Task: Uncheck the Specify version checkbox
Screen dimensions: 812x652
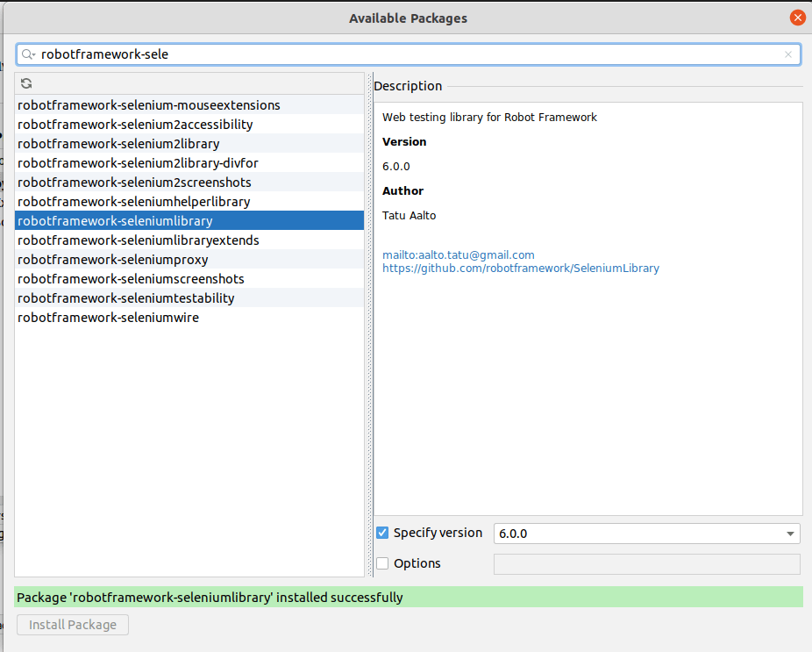Action: (382, 533)
